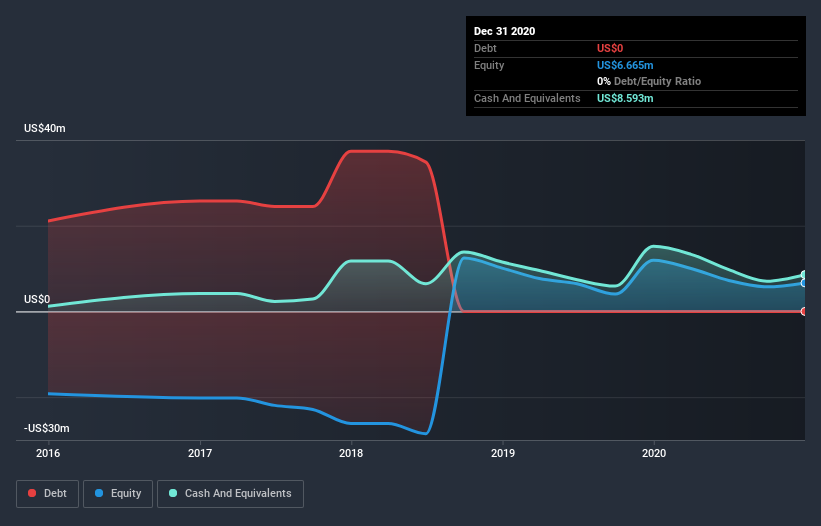Screen dimensions: 821x526
Task: Click the 2020 x-axis label
Action: coord(654,453)
